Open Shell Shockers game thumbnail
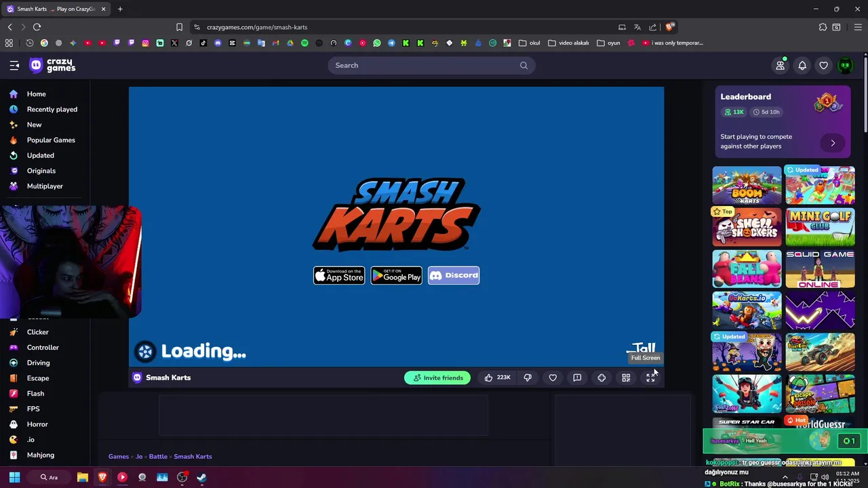The width and height of the screenshot is (868, 488). pos(747,227)
